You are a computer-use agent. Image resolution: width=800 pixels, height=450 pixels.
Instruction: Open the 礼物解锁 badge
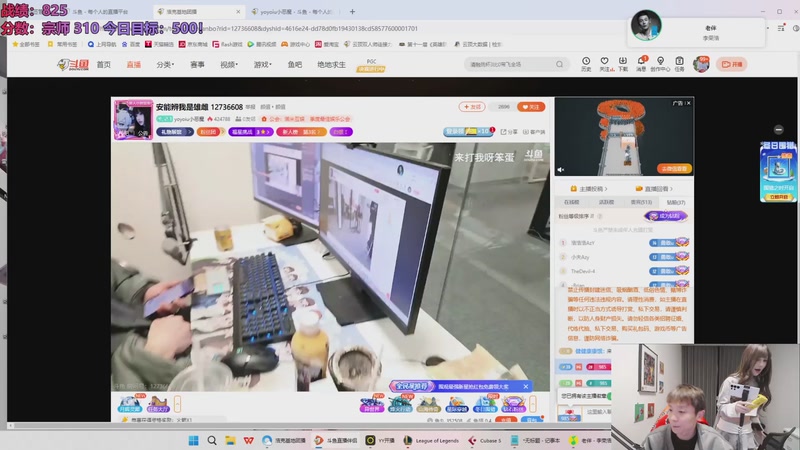point(174,132)
